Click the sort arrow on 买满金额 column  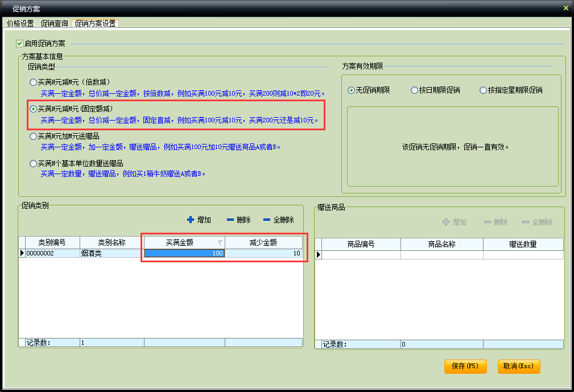pos(220,243)
